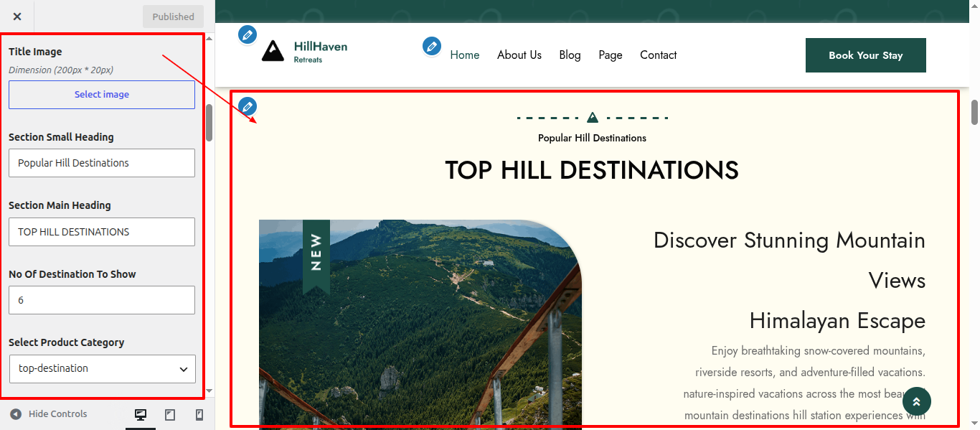980x430 pixels.
Task: Click the Discover Stunning Mountain Views title
Action: (789, 260)
